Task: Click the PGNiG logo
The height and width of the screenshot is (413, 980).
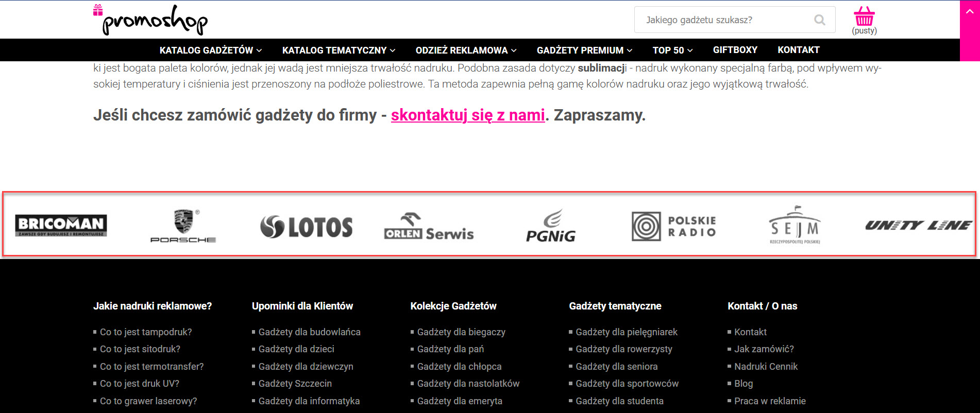Action: pyautogui.click(x=551, y=226)
